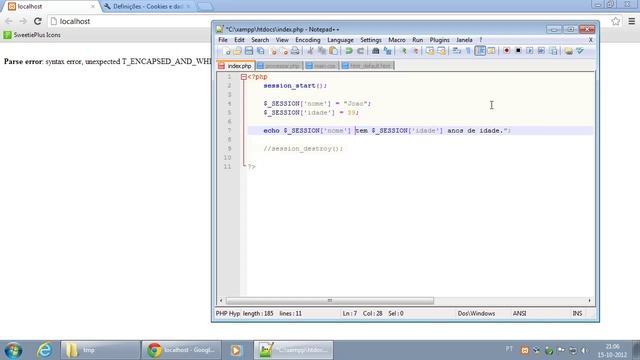Click the localhost address bar in Chrome
Image resolution: width=640 pixels, height=360 pixels.
(327, 21)
